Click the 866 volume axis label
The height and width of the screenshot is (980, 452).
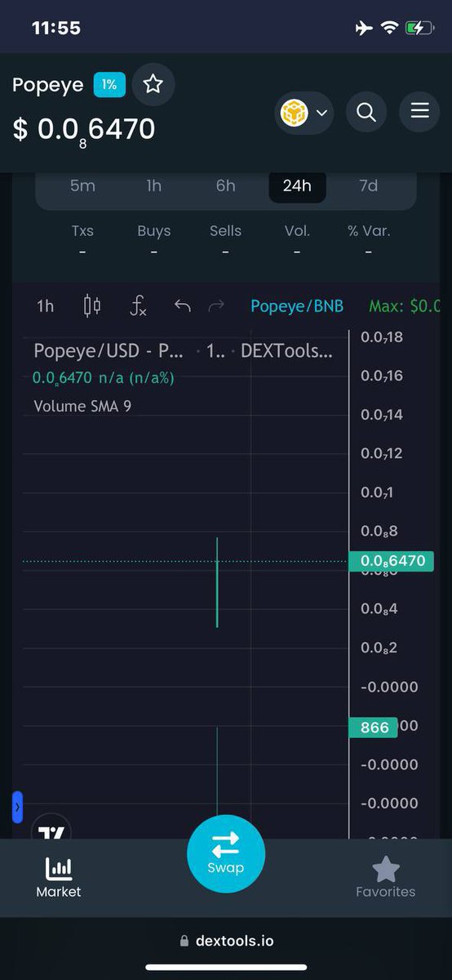(374, 727)
